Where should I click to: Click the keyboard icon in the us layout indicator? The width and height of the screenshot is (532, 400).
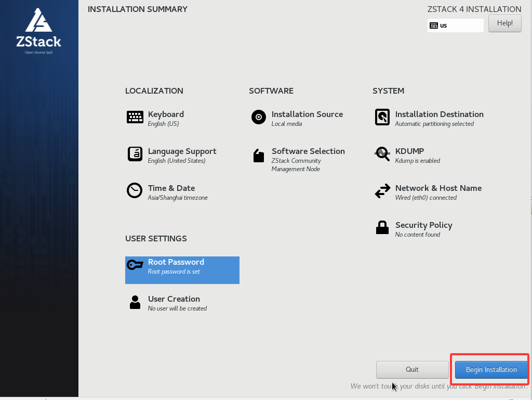tap(434, 25)
